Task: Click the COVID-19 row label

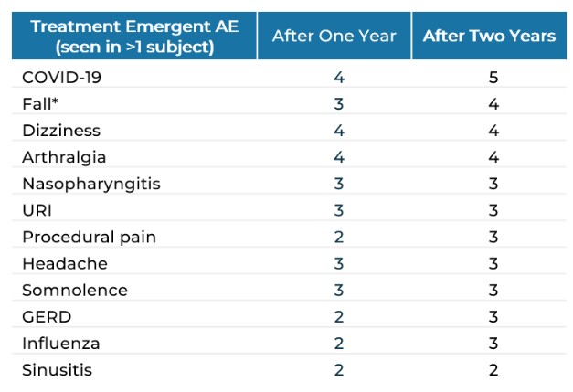Action: 62,78
